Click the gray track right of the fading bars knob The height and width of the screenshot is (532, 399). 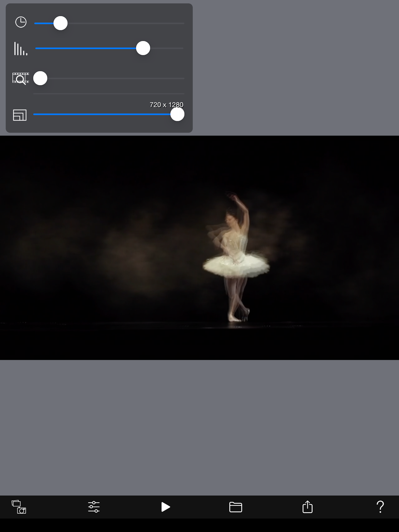pos(167,48)
